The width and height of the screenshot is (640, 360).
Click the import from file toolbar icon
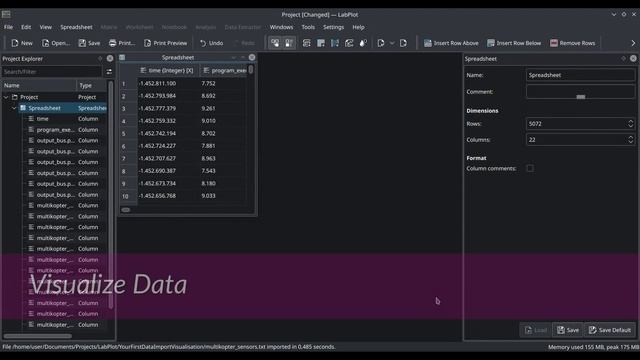(381, 43)
